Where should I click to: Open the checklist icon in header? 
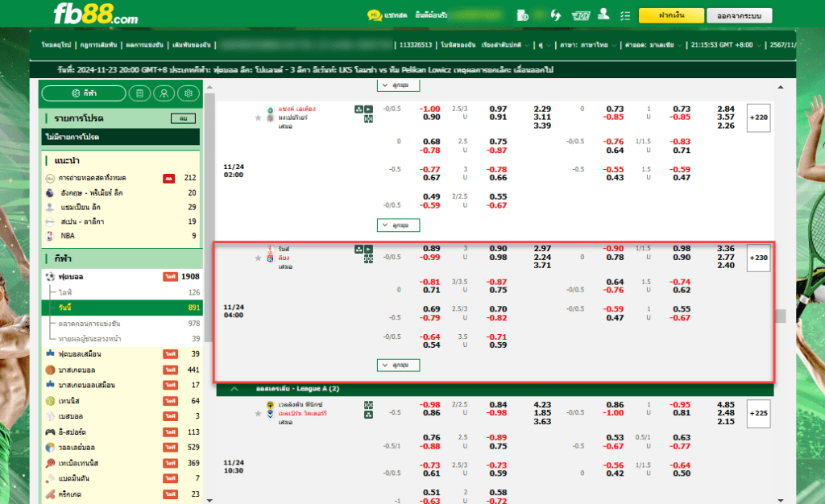(x=625, y=16)
